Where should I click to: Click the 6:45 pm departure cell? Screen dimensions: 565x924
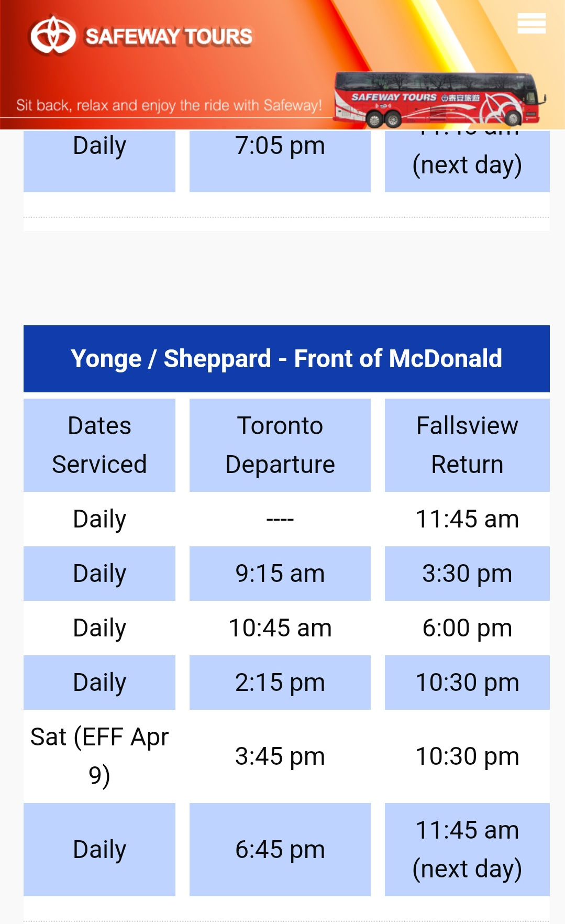(280, 850)
